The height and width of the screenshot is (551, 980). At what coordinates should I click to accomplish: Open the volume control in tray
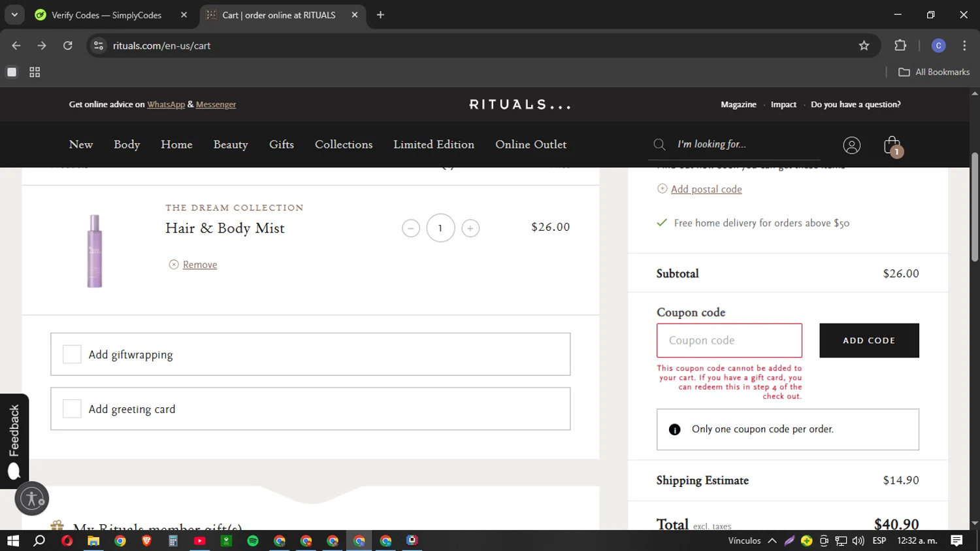point(858,541)
